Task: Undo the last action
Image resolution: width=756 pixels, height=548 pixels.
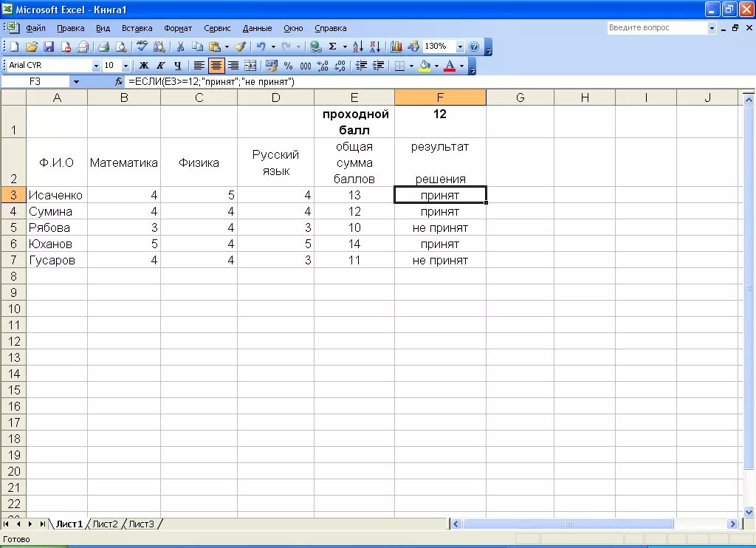Action: (261, 47)
